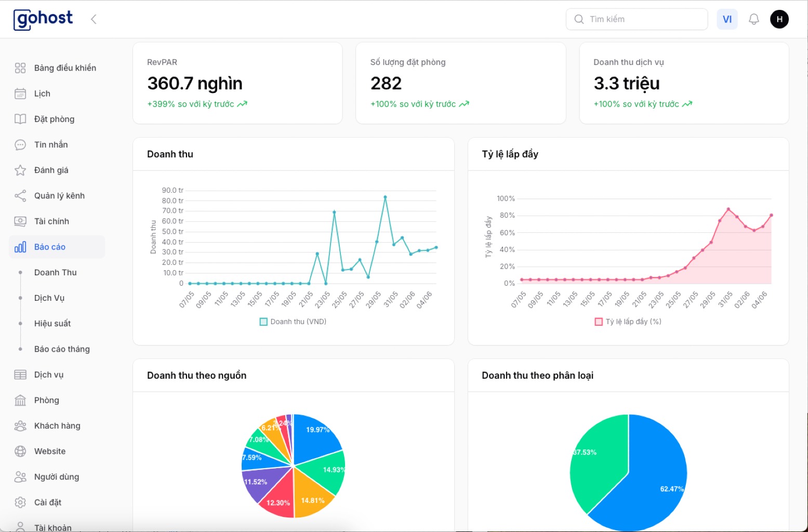
Task: Toggle Doanh thu (VND) legend series
Action: click(x=293, y=322)
